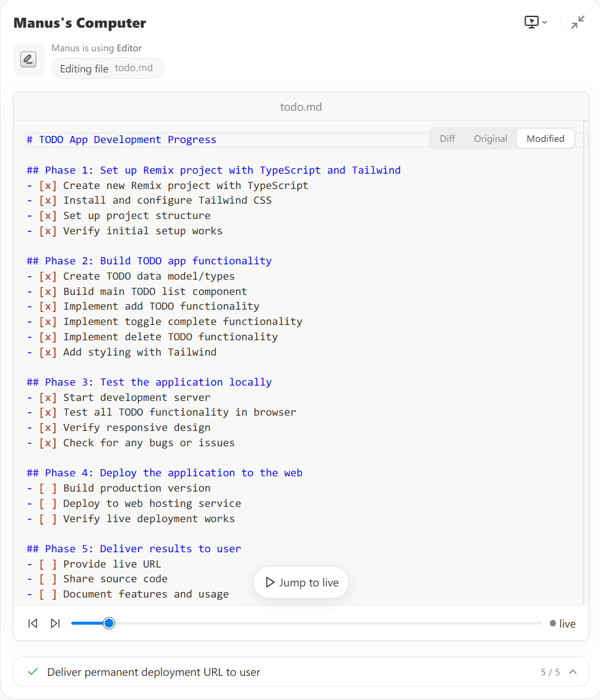Click the green checkmark beside Deliver permanent deployment
The width and height of the screenshot is (600, 700).
(32, 672)
